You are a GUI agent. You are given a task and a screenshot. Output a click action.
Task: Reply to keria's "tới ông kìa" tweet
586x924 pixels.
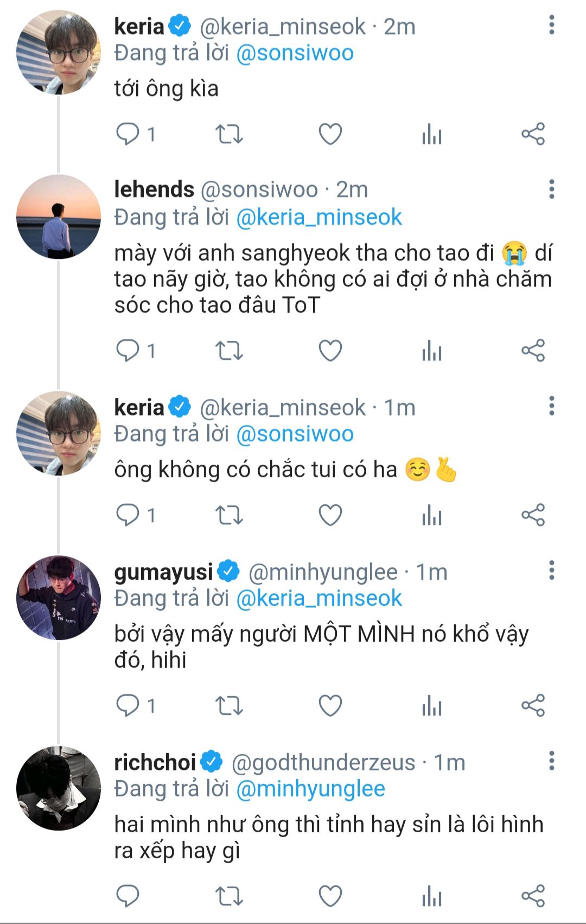tap(128, 134)
